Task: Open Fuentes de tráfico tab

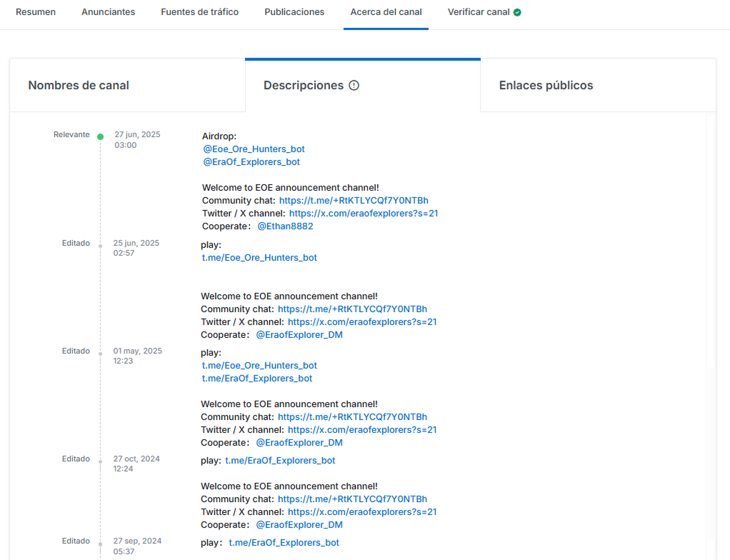Action: coord(199,12)
